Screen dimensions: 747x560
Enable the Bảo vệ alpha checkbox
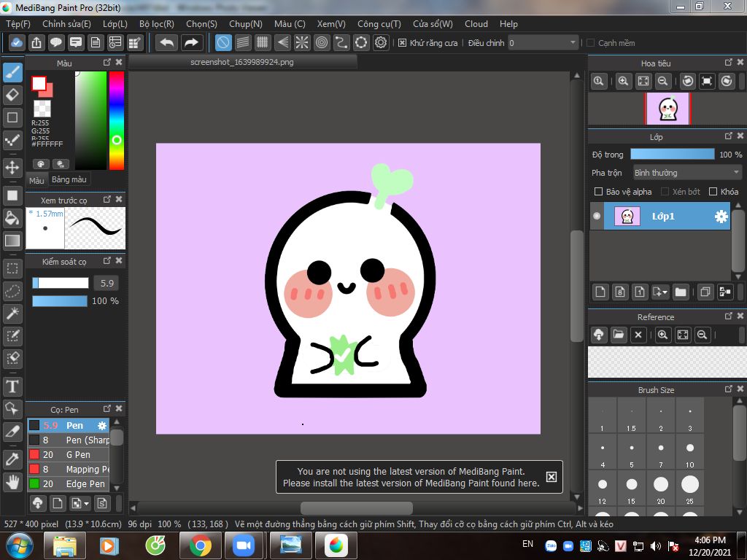pos(598,192)
